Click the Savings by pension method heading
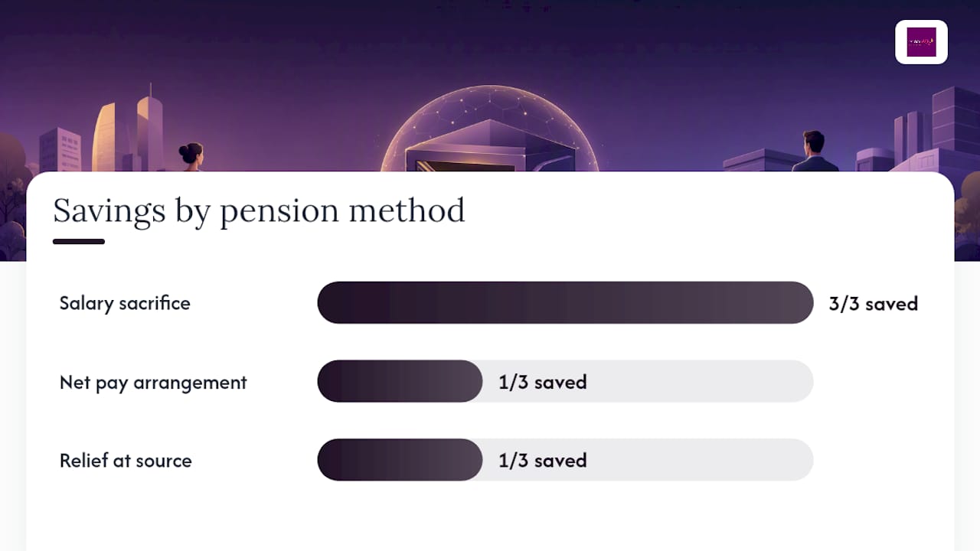This screenshot has width=980, height=551. pos(259,210)
